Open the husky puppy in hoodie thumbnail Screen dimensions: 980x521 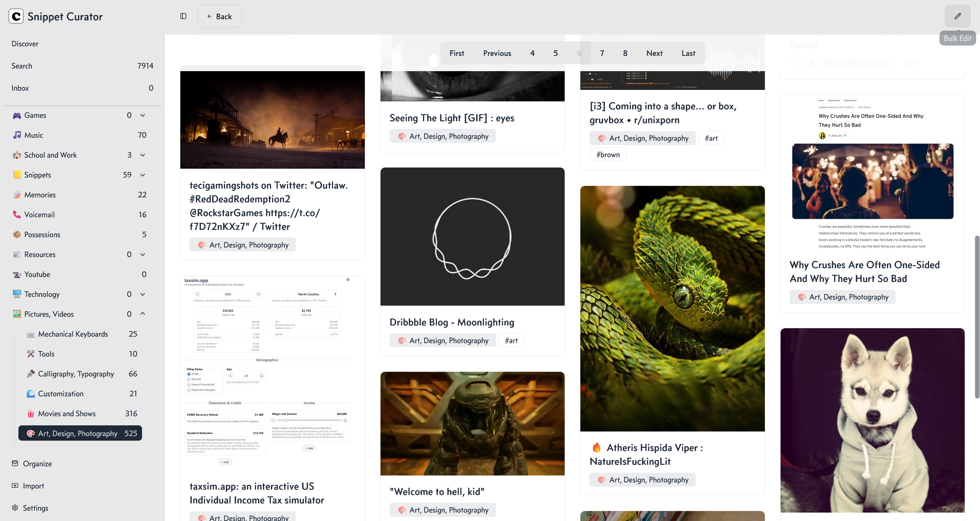point(872,420)
